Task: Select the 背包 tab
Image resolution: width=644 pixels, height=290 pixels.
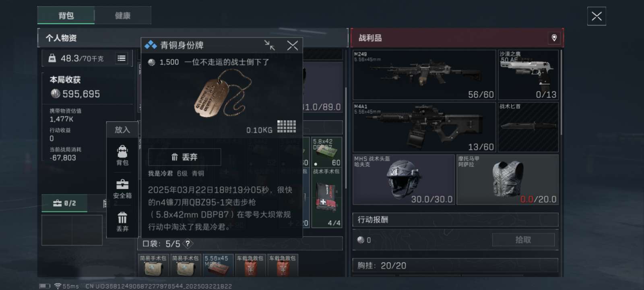Action: click(66, 15)
